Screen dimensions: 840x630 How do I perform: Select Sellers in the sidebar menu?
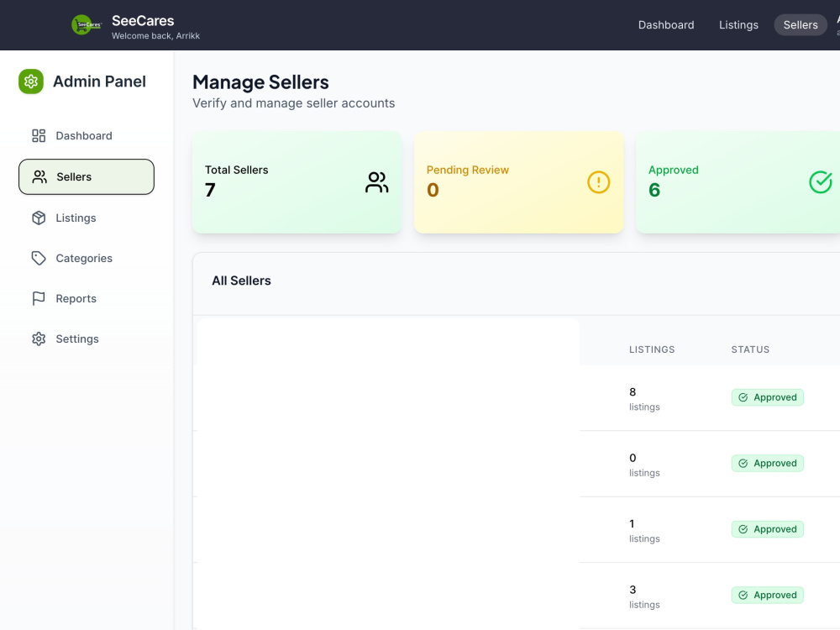[87, 176]
